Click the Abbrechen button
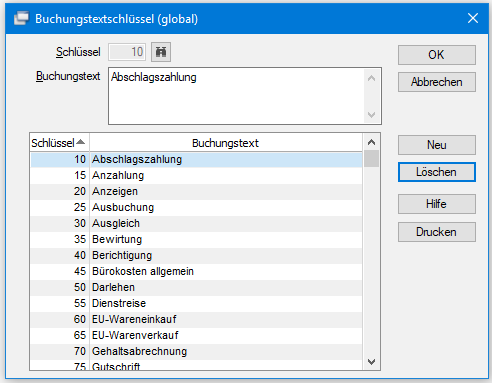Screen dimensions: 492x383 click(437, 82)
